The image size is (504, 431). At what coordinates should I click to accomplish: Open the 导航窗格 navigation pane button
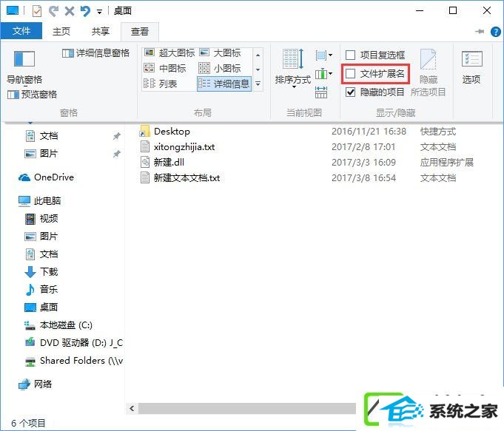(24, 67)
